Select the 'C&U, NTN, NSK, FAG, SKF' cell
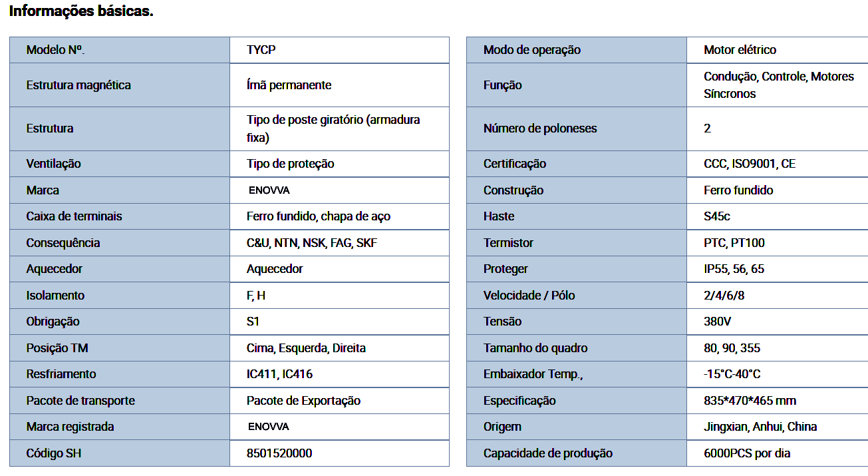The height and width of the screenshot is (476, 868). pos(312,243)
